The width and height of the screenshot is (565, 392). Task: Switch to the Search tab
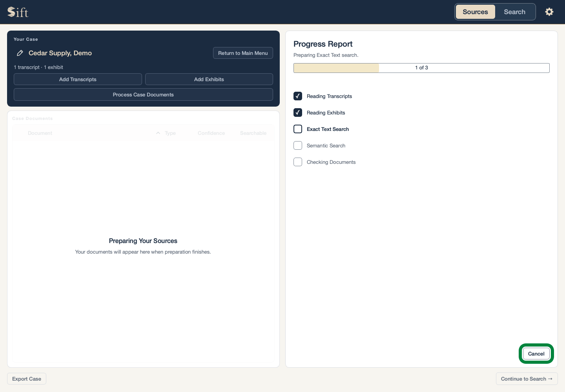(x=514, y=12)
